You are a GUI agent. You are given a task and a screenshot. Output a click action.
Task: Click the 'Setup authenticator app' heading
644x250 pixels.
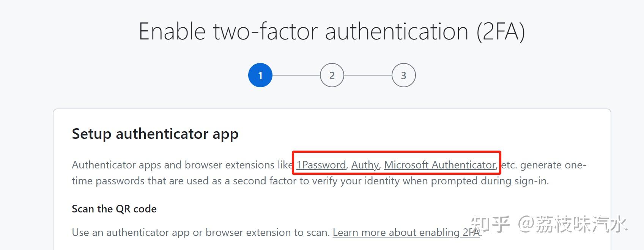pos(155,134)
